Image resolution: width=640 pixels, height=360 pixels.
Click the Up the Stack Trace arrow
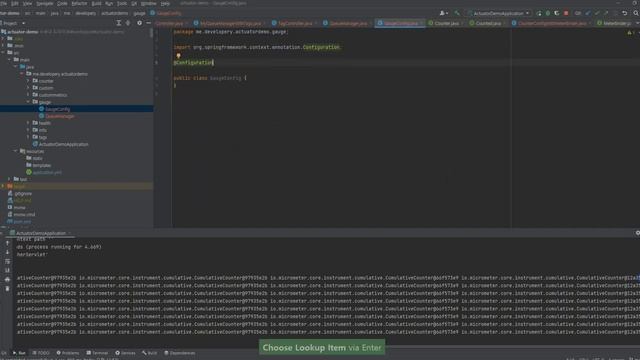[7, 243]
